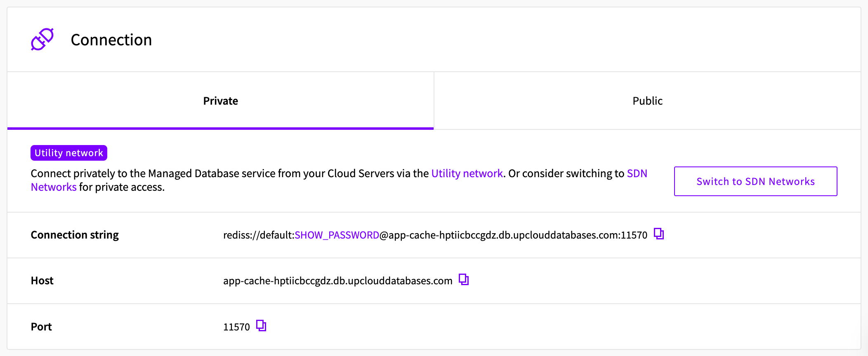This screenshot has width=868, height=356.
Task: Copy the connection string
Action: 659,234
